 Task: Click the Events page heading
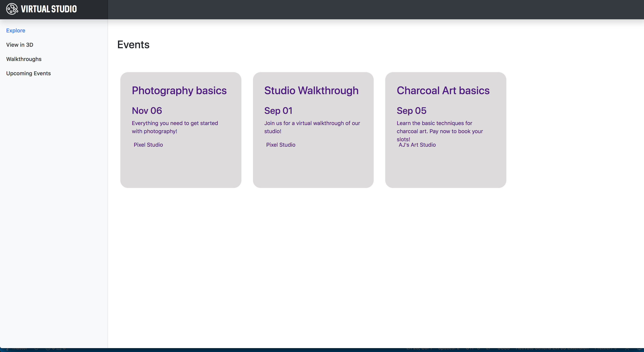[x=133, y=45]
